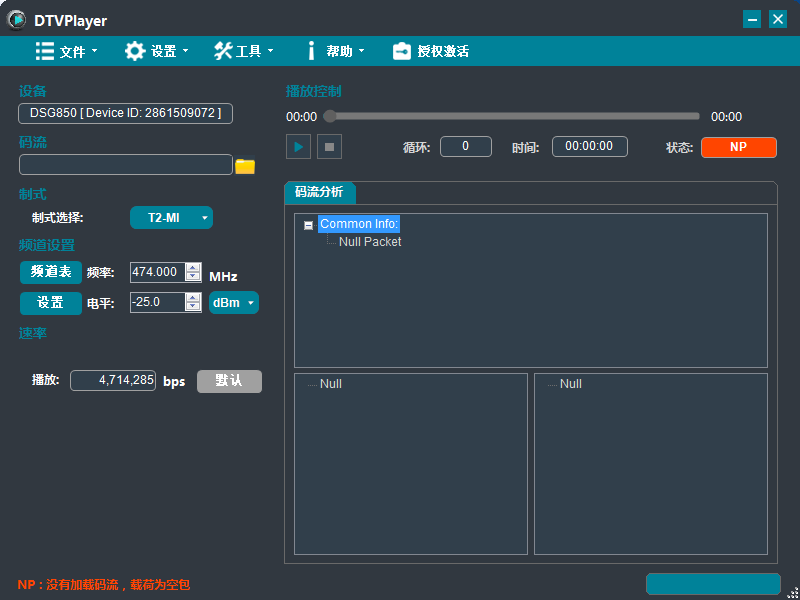This screenshot has width=800, height=600.
Task: Click the 授权激活 license icon
Action: [x=402, y=51]
